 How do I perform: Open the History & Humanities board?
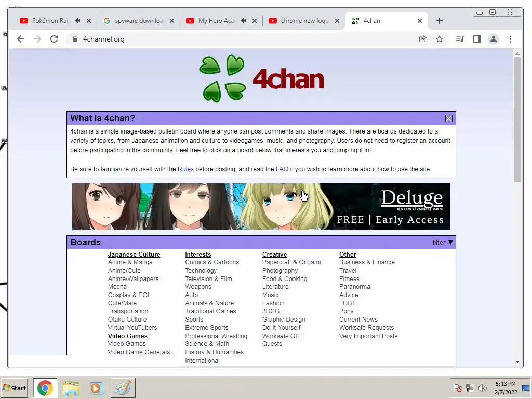click(215, 352)
